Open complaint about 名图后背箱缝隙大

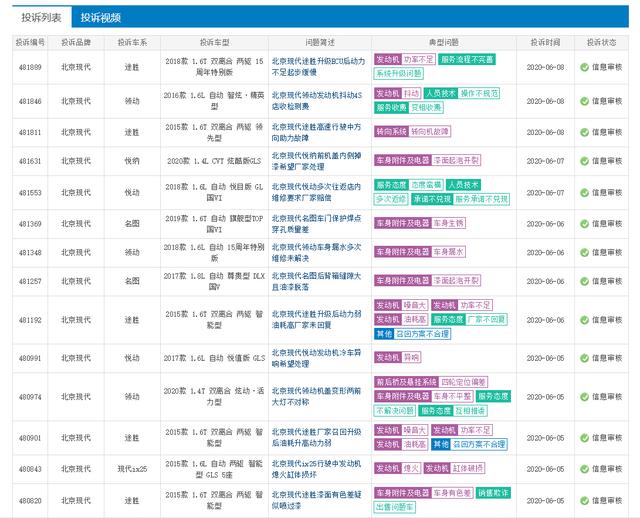pos(316,281)
